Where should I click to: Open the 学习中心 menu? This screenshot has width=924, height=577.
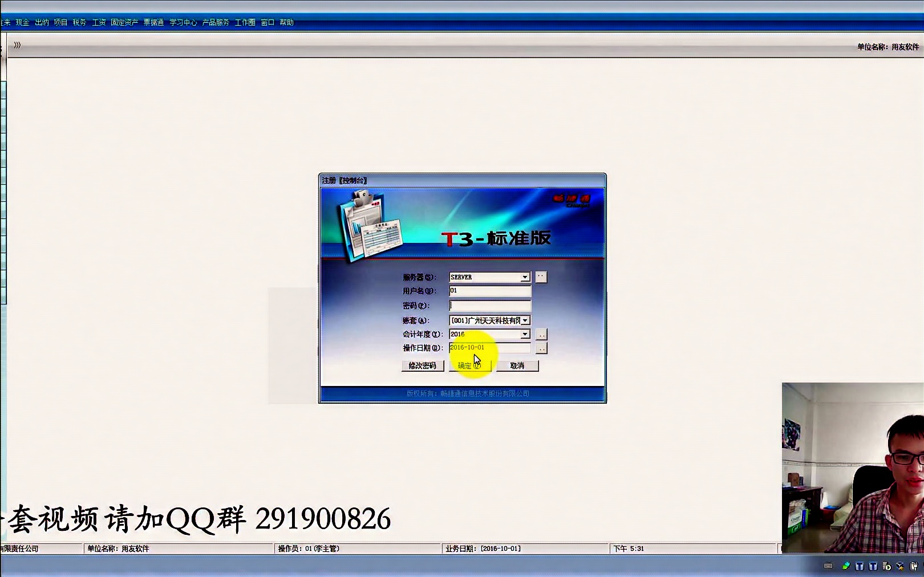coord(183,23)
